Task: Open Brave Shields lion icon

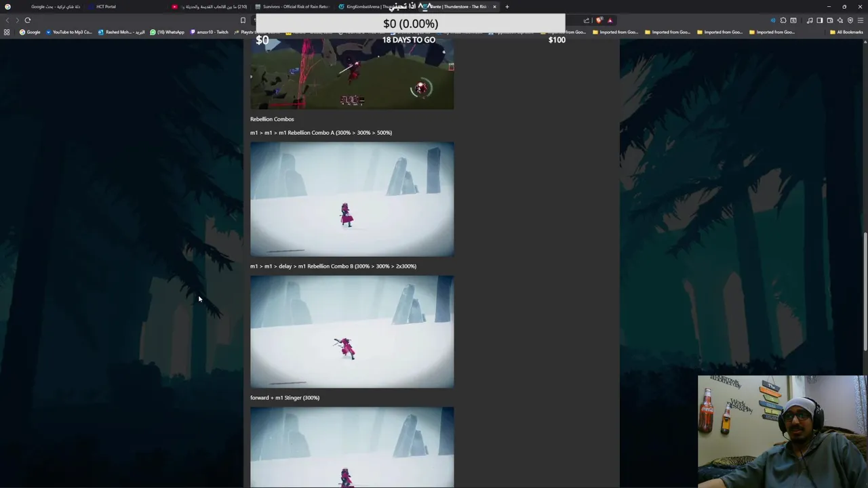Action: [x=599, y=20]
